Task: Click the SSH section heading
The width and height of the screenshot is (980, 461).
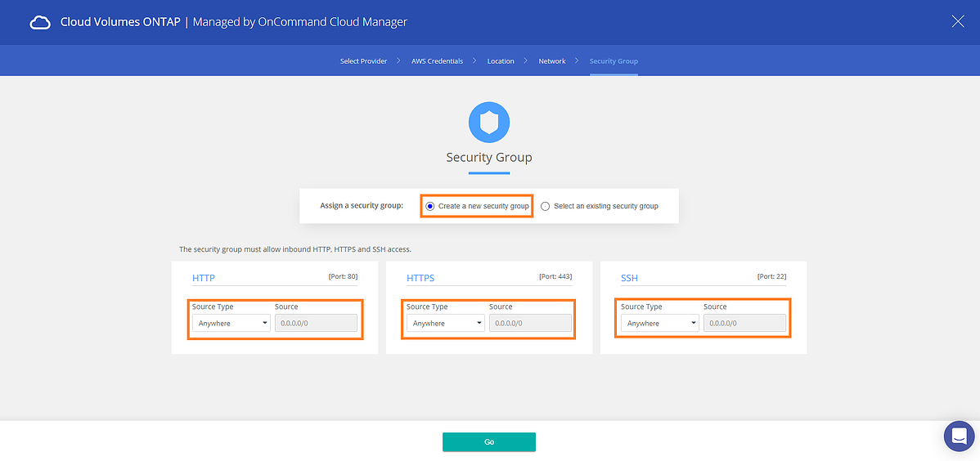Action: (x=629, y=278)
